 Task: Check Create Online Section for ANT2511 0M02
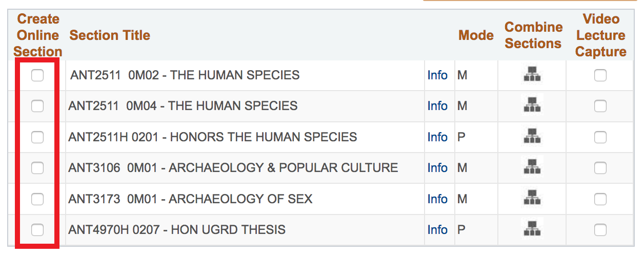pyautogui.click(x=37, y=75)
